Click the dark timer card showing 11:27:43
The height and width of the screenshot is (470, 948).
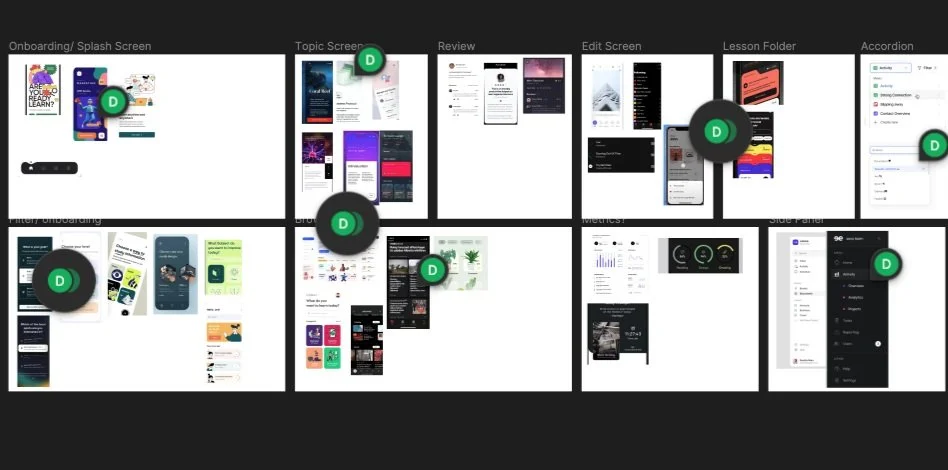point(618,333)
